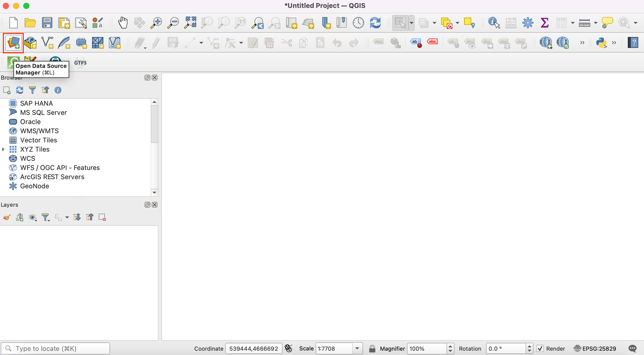This screenshot has height=355, width=644.
Task: Click Save Project floppy disk icon
Action: (x=47, y=23)
